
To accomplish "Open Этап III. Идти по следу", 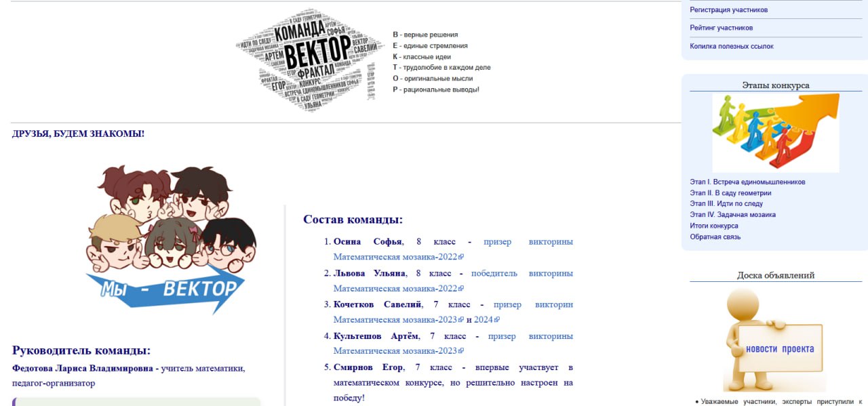I will pos(726,203).
